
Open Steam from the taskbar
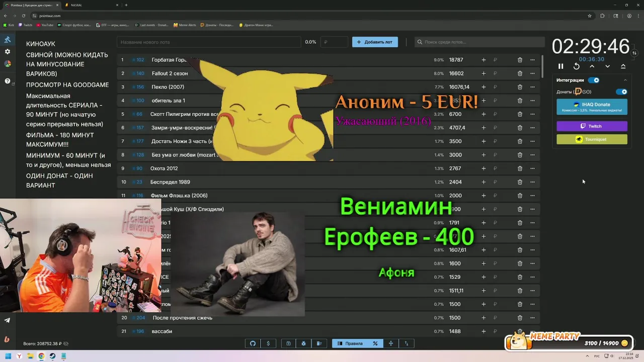click(52, 356)
